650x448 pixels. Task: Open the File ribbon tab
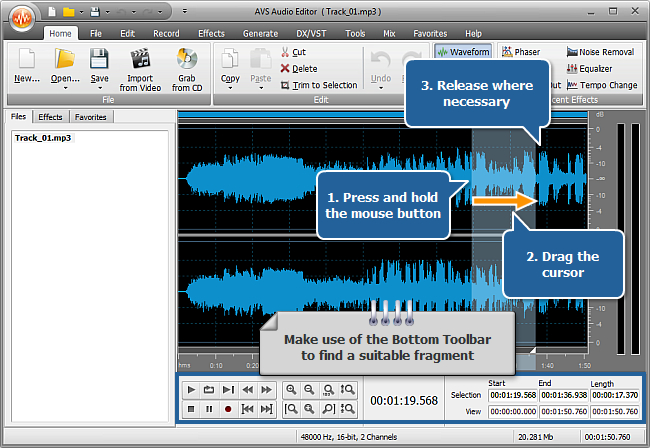coord(96,34)
